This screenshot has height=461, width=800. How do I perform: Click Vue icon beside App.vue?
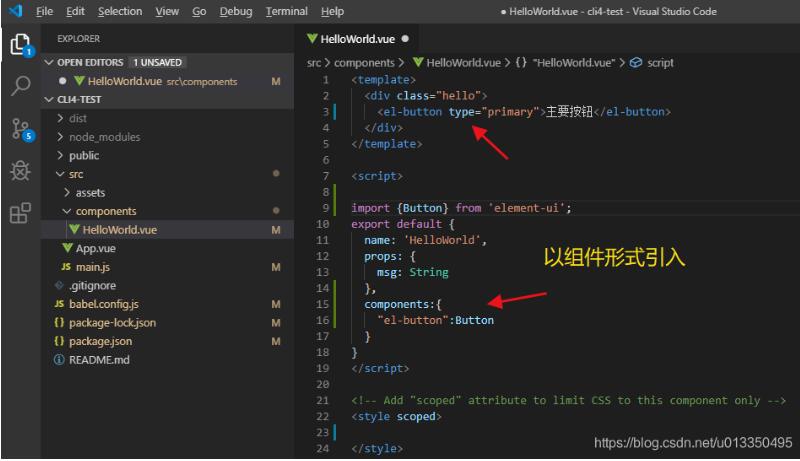pyautogui.click(x=67, y=248)
